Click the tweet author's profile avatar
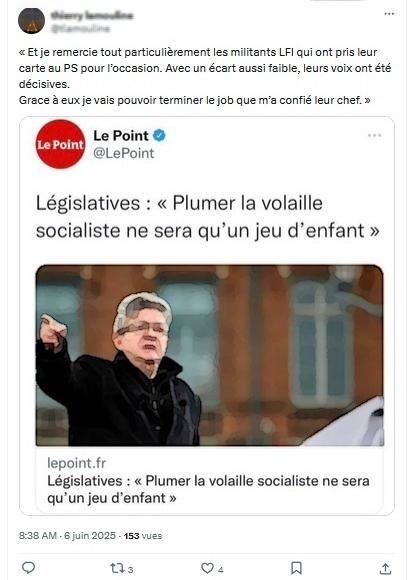417x580 pixels. (x=31, y=21)
